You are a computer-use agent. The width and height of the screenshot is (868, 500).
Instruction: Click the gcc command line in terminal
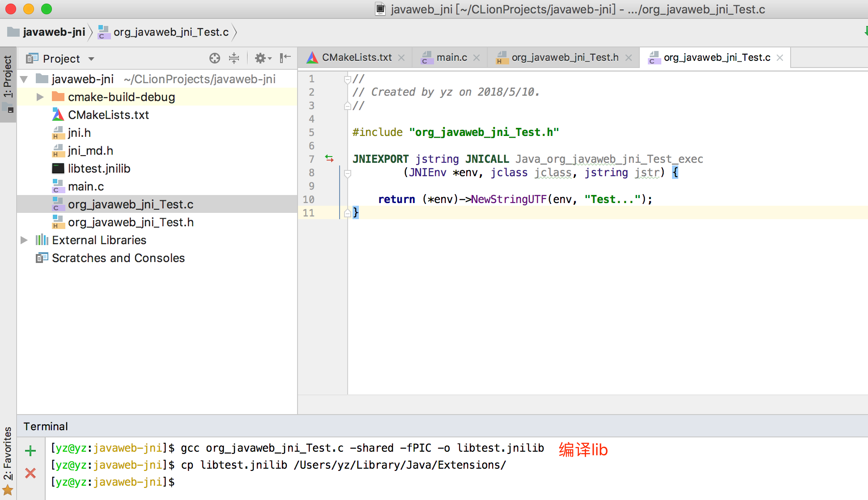[362, 448]
